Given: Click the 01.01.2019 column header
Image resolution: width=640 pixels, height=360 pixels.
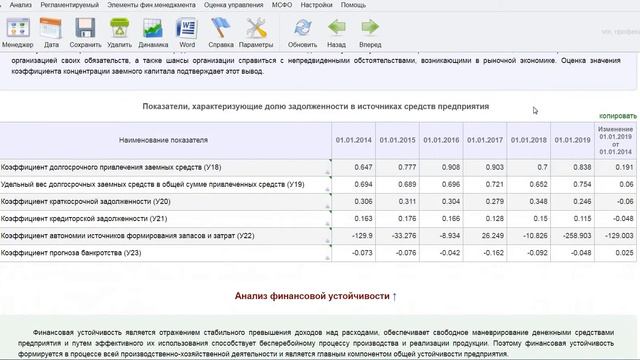Looking at the screenshot, I should (572, 140).
